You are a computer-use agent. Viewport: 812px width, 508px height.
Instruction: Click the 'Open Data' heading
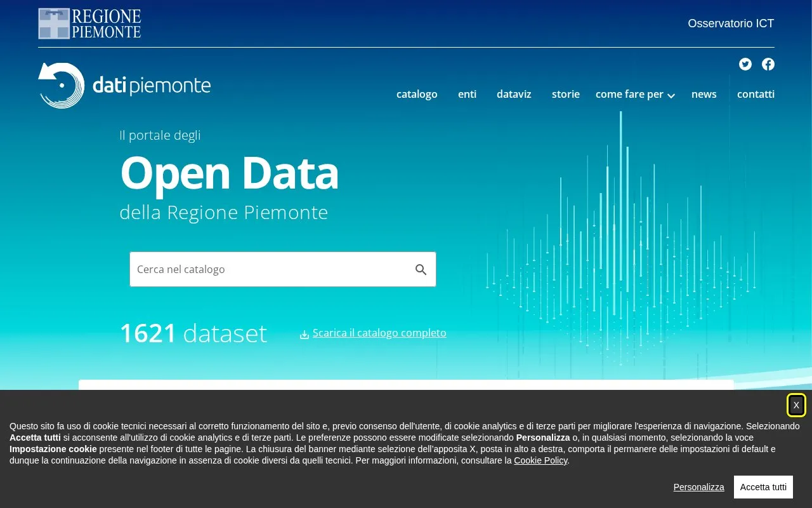click(x=229, y=173)
